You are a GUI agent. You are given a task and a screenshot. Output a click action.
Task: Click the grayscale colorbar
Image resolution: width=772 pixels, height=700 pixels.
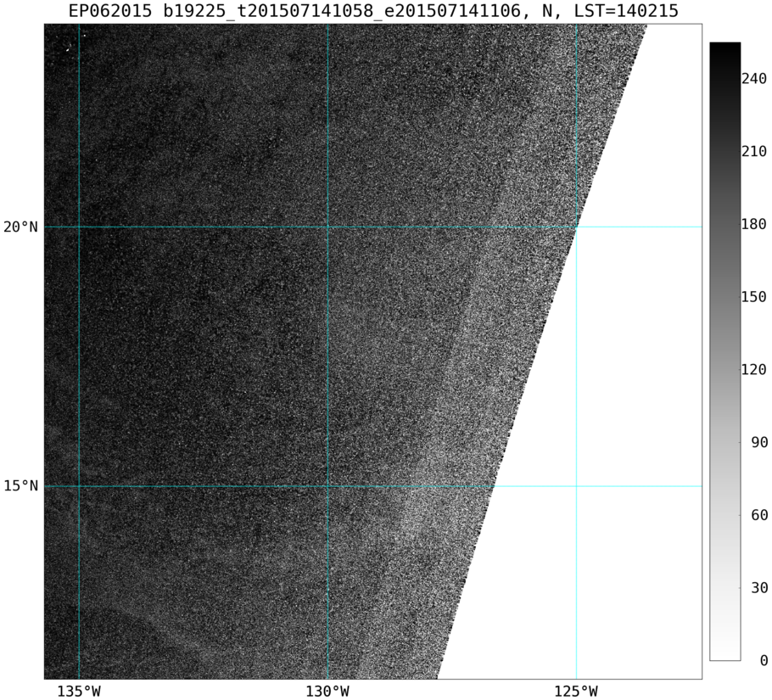pyautogui.click(x=724, y=351)
